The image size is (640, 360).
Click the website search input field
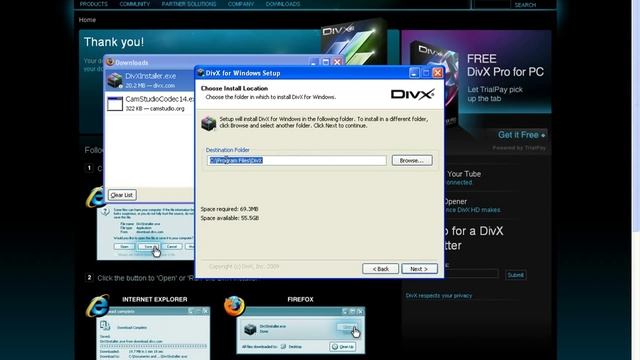492,4
